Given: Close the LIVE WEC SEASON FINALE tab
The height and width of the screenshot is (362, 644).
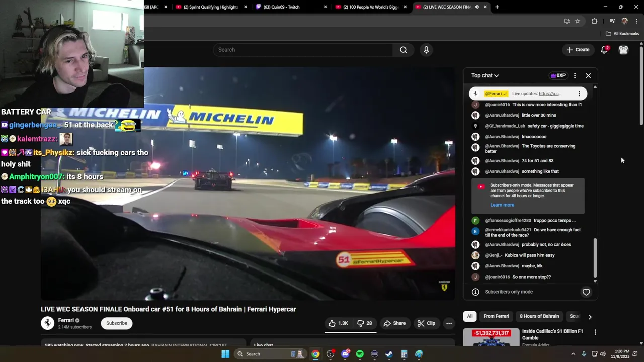Looking at the screenshot, I should [485, 7].
